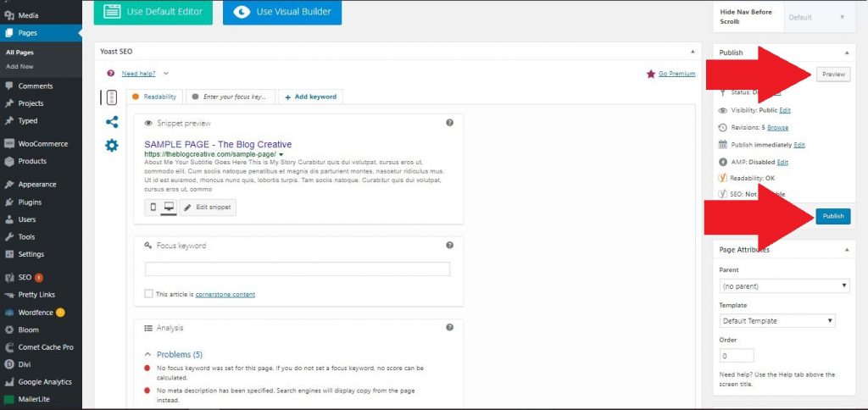Click the Wordfence shield icon

8,313
